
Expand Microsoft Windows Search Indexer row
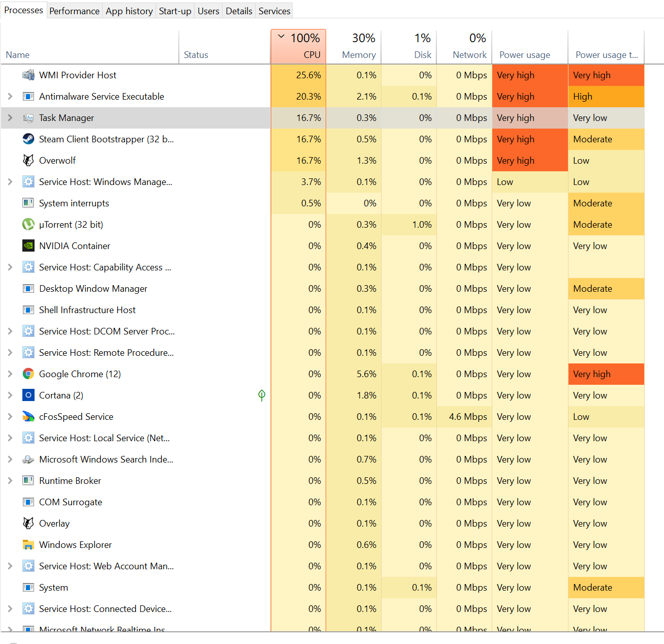(10, 459)
